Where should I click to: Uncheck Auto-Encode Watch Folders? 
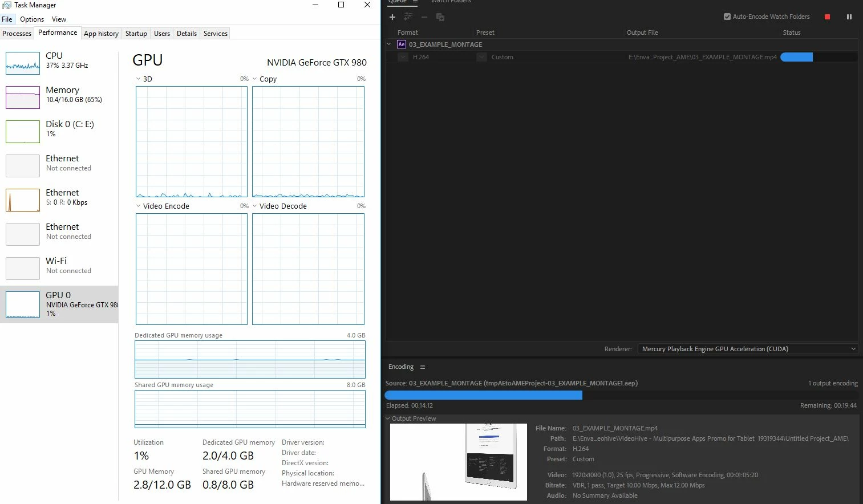[x=727, y=17]
